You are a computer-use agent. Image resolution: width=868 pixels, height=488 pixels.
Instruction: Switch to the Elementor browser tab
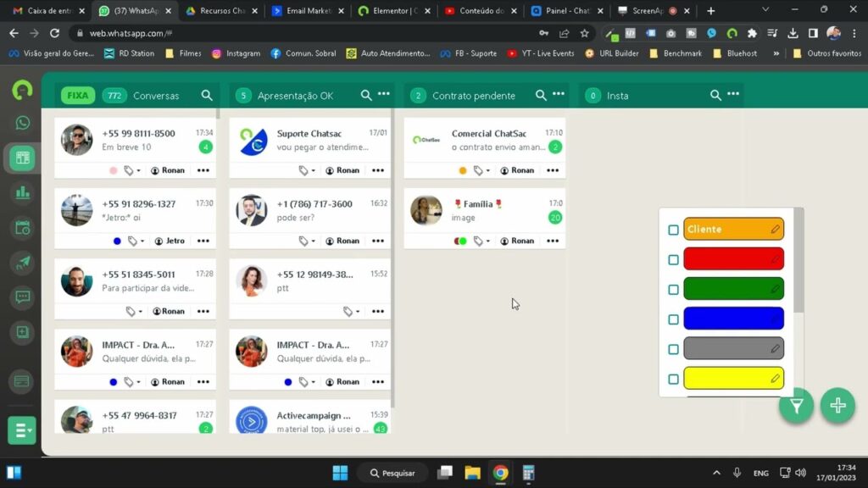tap(394, 10)
